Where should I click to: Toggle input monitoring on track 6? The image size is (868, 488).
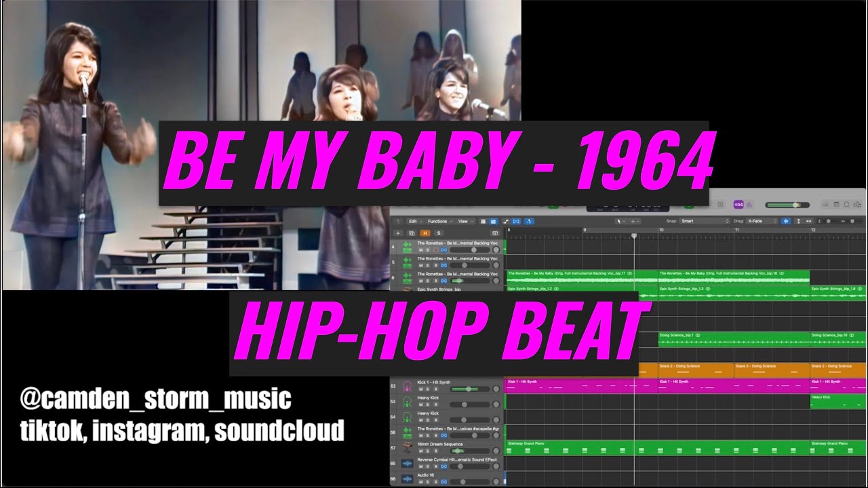[444, 281]
